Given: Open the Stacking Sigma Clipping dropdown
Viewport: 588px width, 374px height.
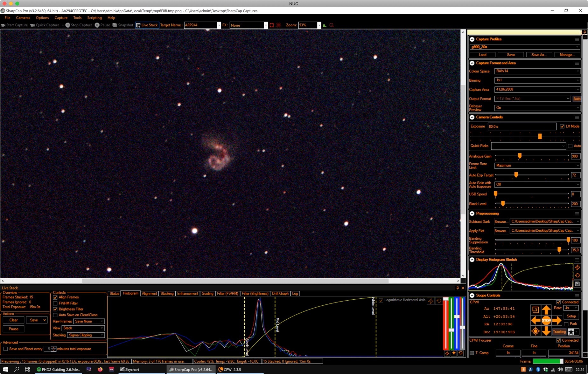Looking at the screenshot, I should (x=86, y=335).
